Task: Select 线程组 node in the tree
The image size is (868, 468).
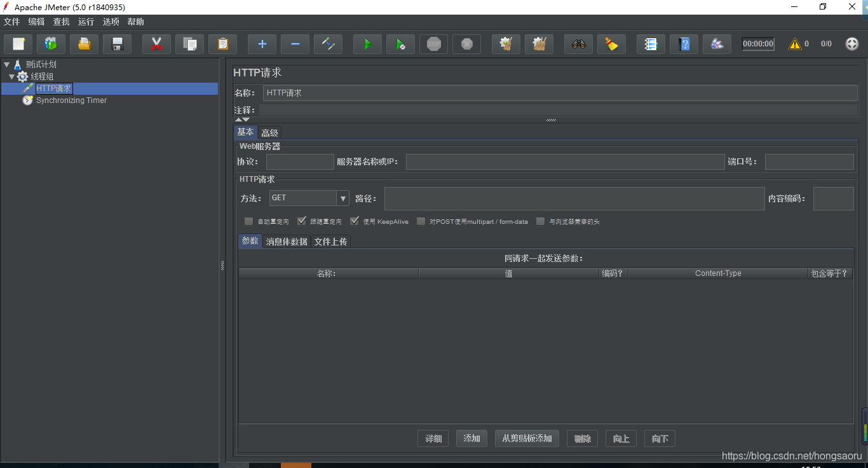Action: point(43,76)
